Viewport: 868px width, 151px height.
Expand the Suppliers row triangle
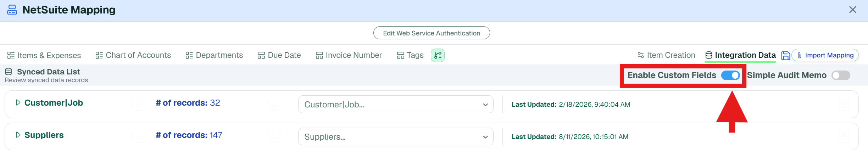18,135
